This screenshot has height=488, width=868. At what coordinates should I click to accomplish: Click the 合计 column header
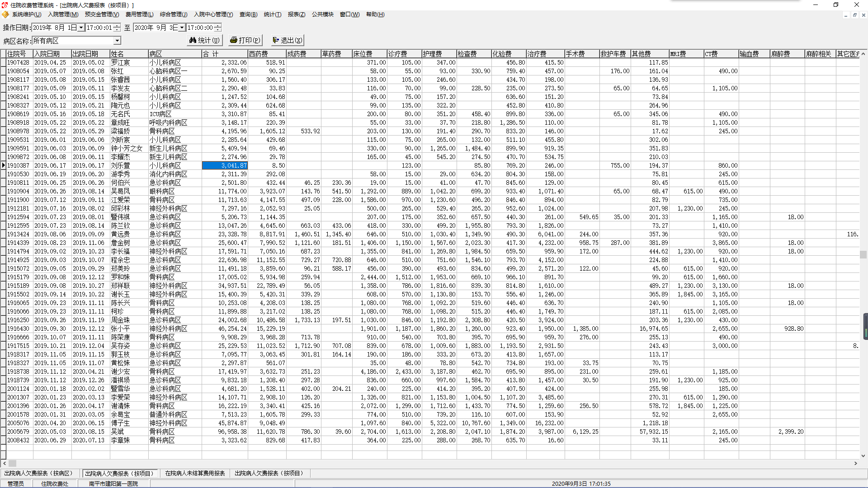pos(224,54)
